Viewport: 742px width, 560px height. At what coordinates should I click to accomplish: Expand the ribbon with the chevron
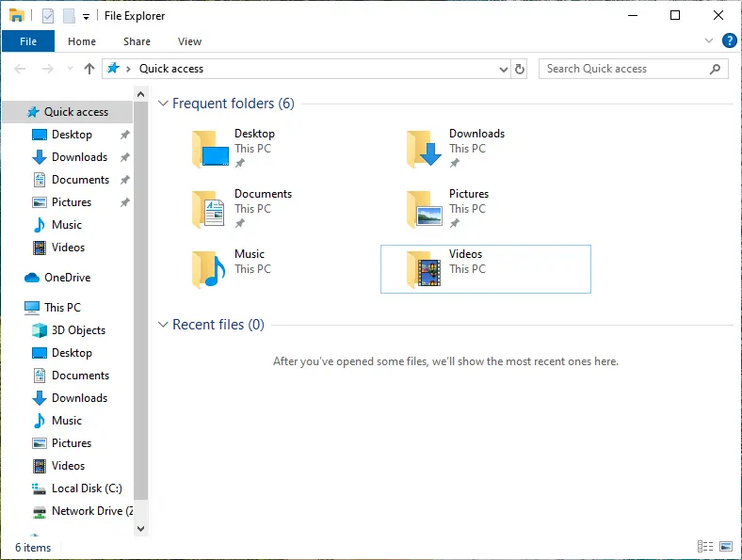coord(708,40)
